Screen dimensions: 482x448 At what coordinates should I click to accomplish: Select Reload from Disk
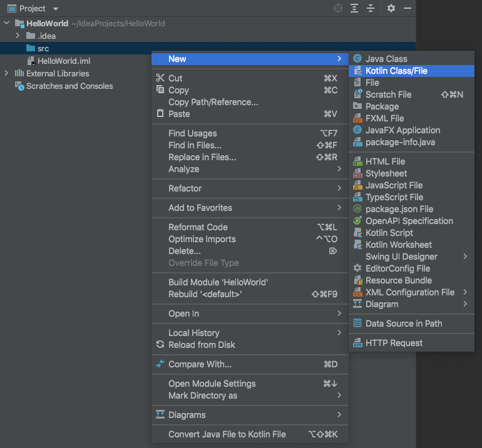coord(250,345)
